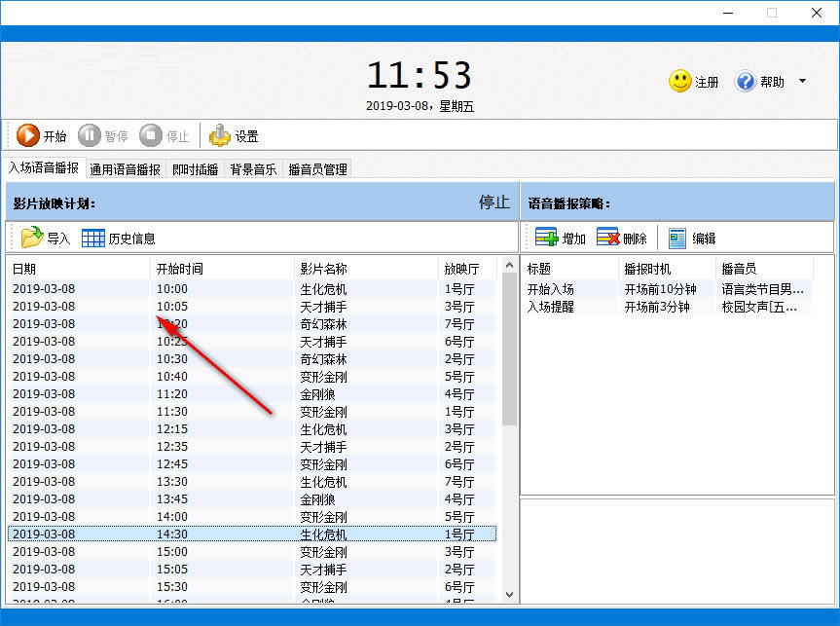Screen dimensions: 840x626
Task: Open Help via the question mark icon
Action: pos(746,82)
